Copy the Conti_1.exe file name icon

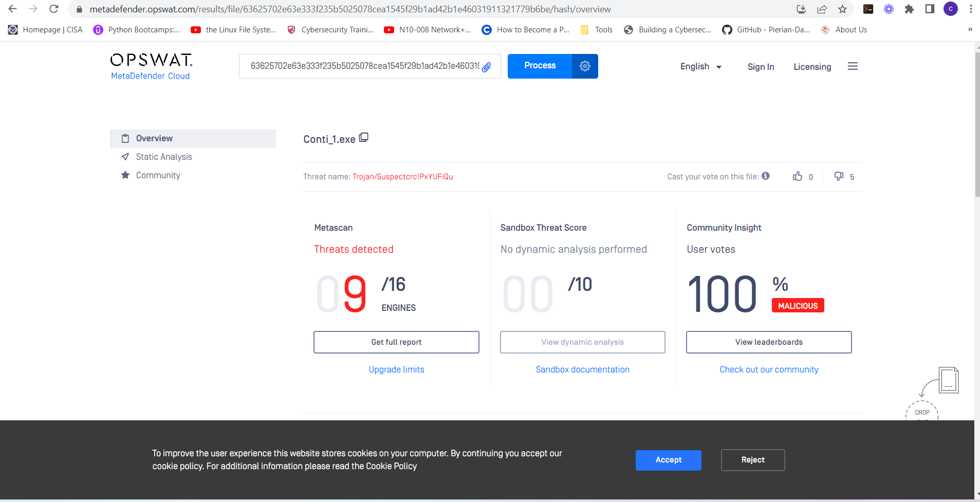pos(364,137)
